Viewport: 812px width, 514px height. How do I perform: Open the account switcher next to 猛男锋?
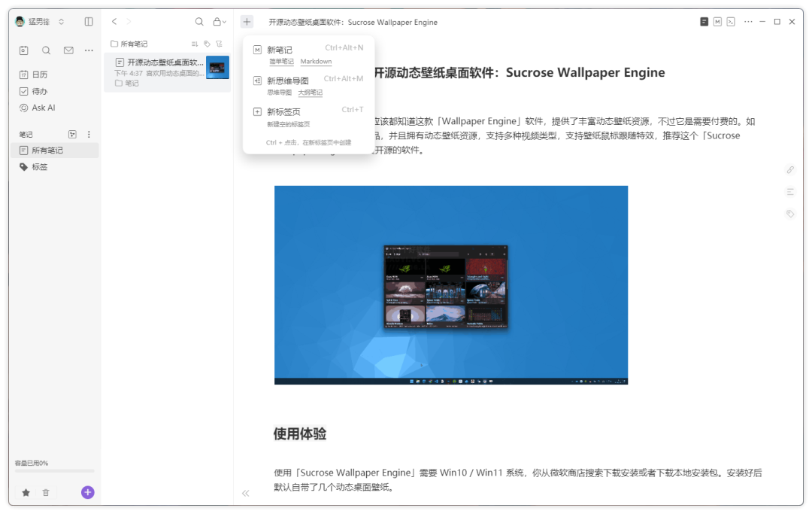pos(61,22)
